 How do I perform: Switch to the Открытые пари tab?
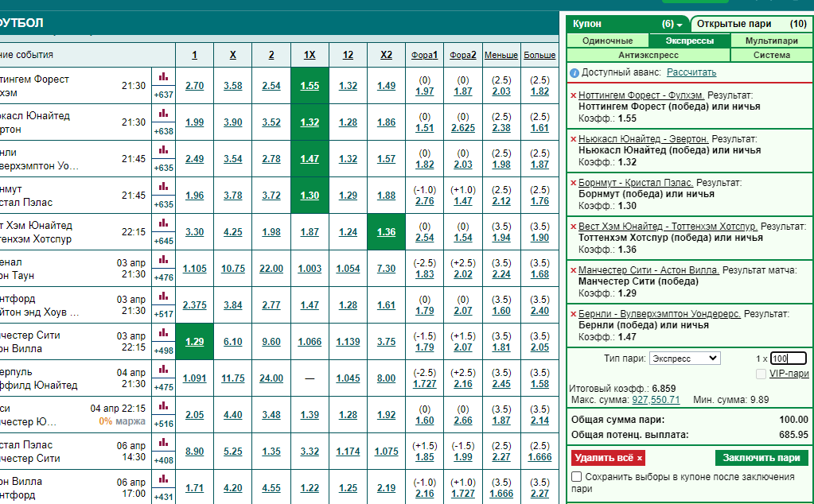coord(751,24)
